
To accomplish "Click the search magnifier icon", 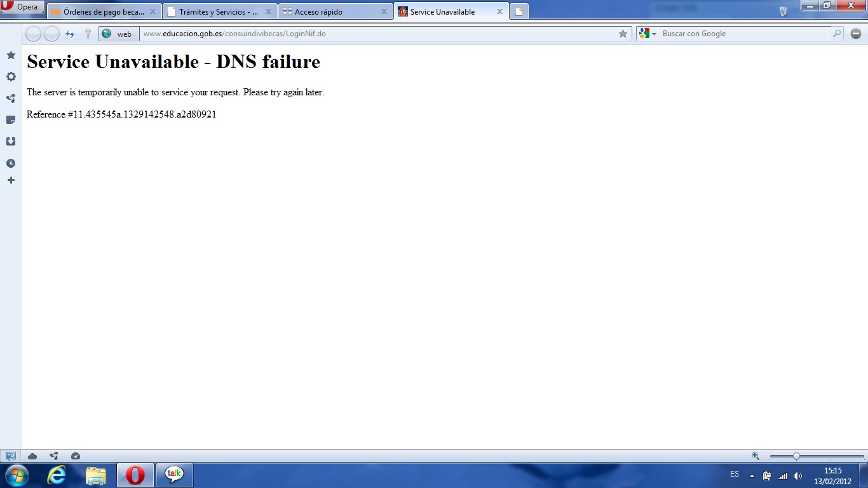I will (x=837, y=34).
